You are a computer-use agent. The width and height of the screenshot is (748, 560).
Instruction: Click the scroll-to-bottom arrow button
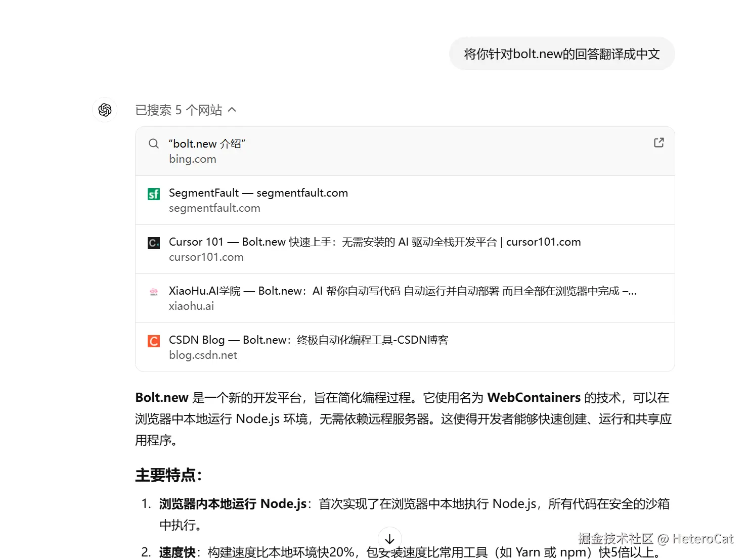390,539
